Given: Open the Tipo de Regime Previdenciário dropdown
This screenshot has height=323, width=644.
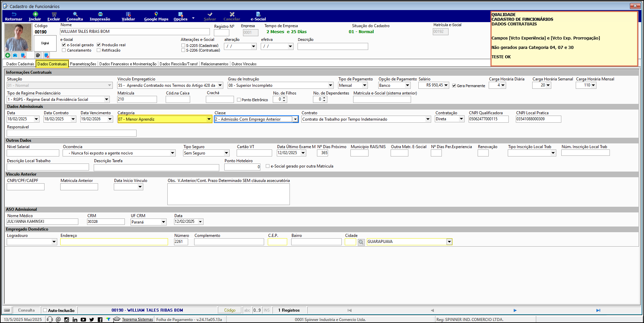Looking at the screenshot, I should click(x=107, y=100).
